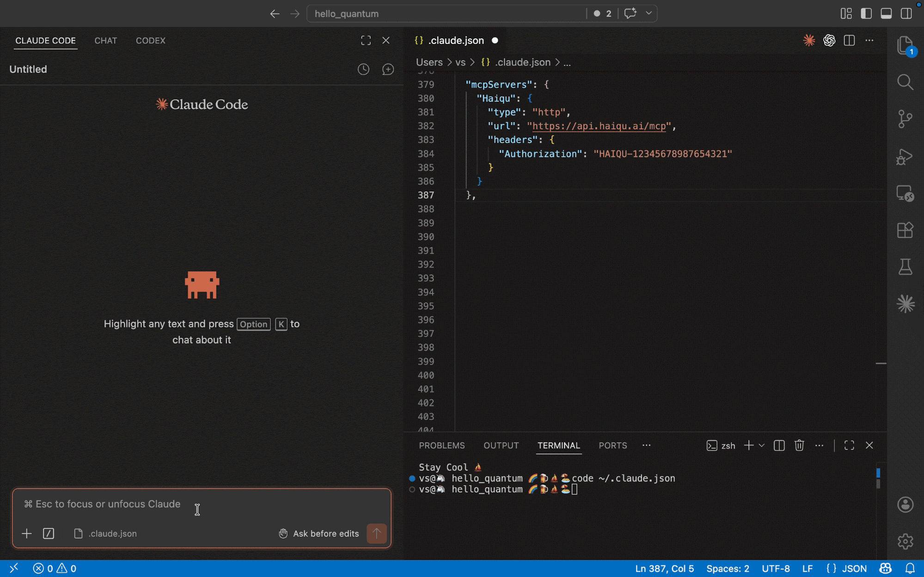Toggle Ask before edits mode

pos(319,534)
